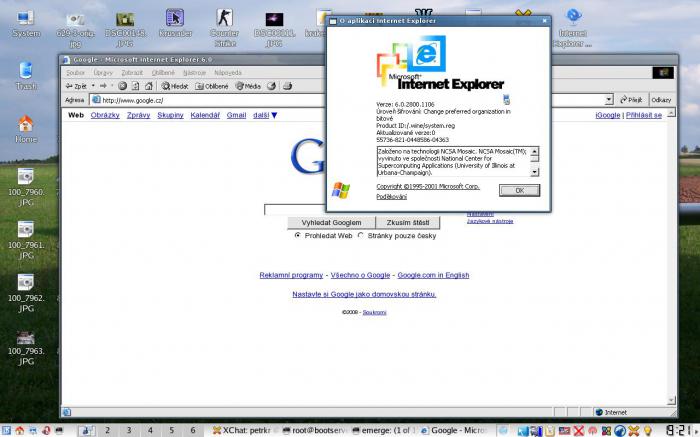The height and width of the screenshot is (437, 700).
Task: Open the Oblíbené menu in menu bar
Action: 163,72
